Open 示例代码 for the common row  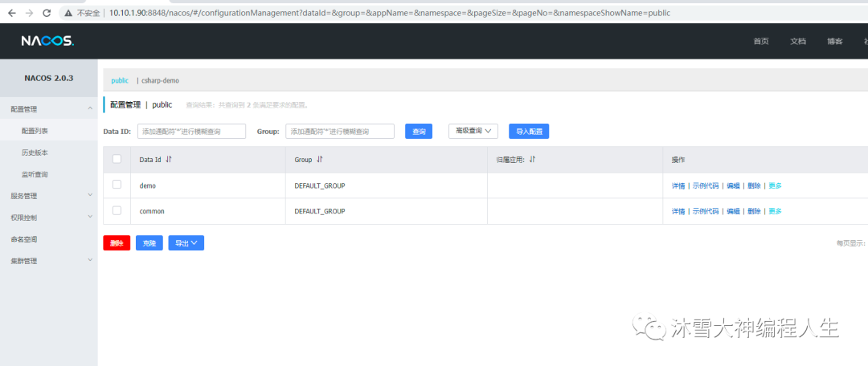point(706,212)
